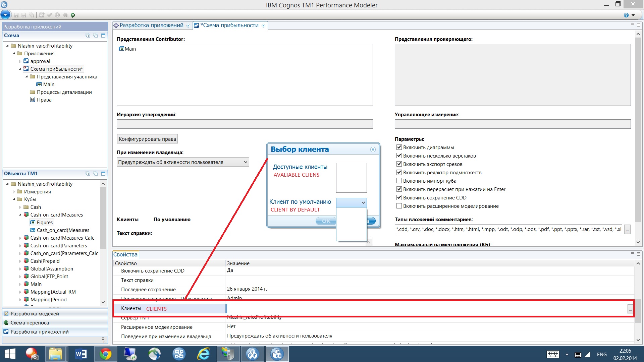Viewport: 644px width, 362px height.
Task: Open the Схема переноса pane
Action: coord(55,323)
